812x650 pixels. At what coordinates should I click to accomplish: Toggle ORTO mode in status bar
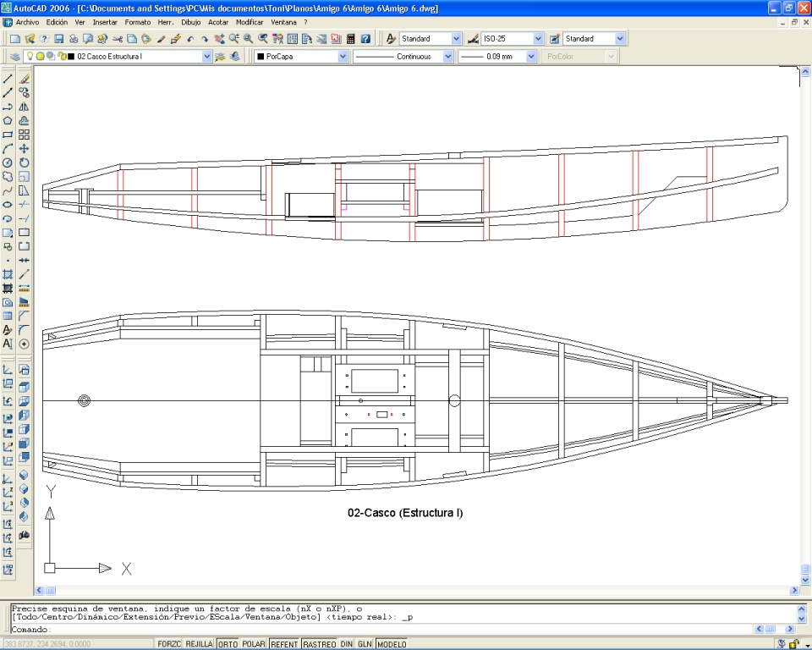(227, 644)
